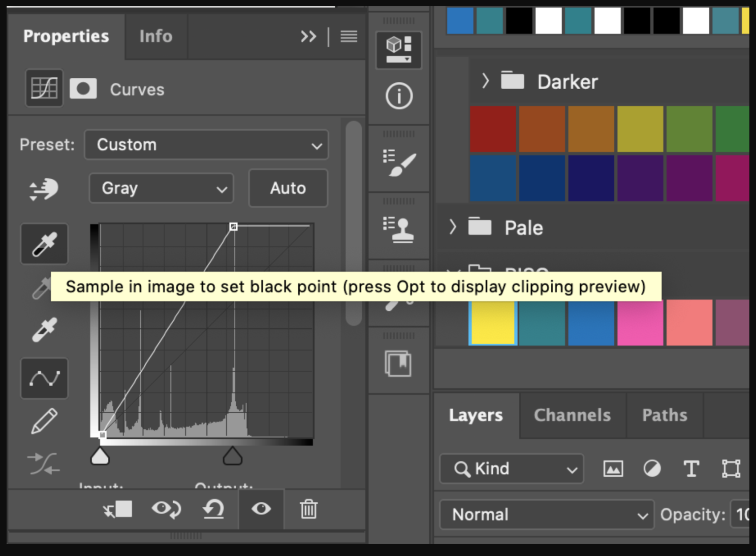The height and width of the screenshot is (556, 756).
Task: Select the black point eyedropper tool
Action: [44, 244]
